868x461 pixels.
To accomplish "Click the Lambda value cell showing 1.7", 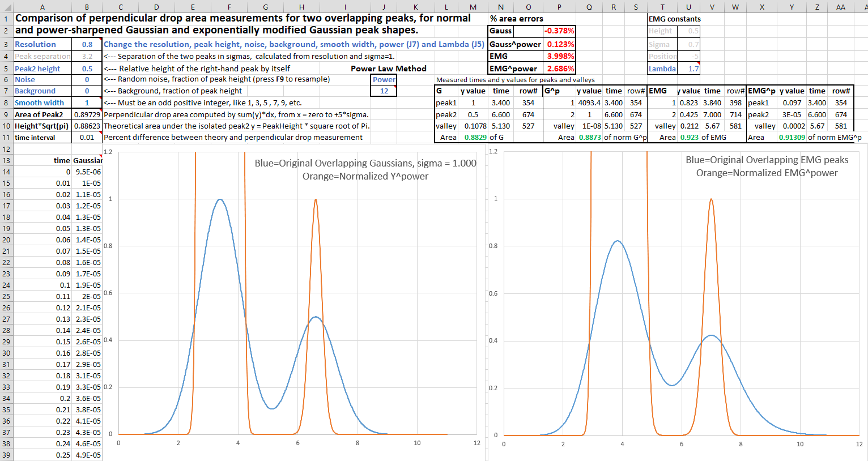I will tap(689, 69).
